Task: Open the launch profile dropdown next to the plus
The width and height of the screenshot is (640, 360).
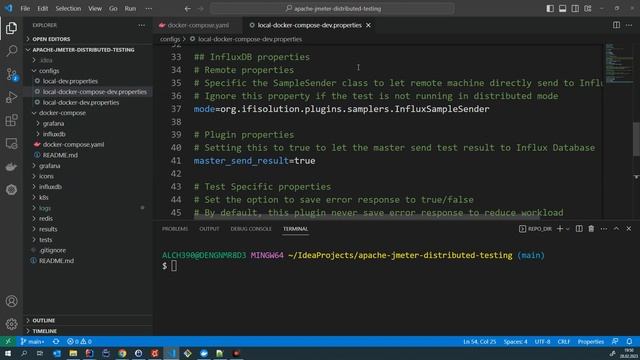Action: 567,229
